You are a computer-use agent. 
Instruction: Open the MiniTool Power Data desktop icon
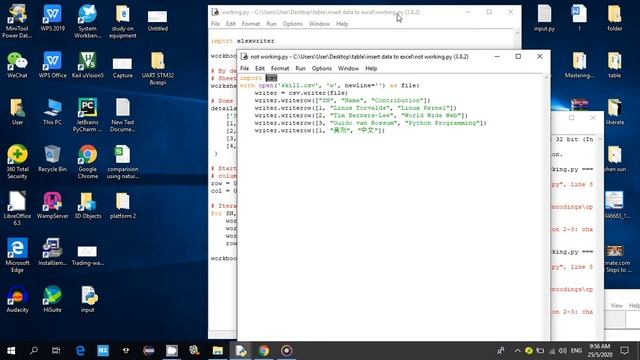(17, 21)
